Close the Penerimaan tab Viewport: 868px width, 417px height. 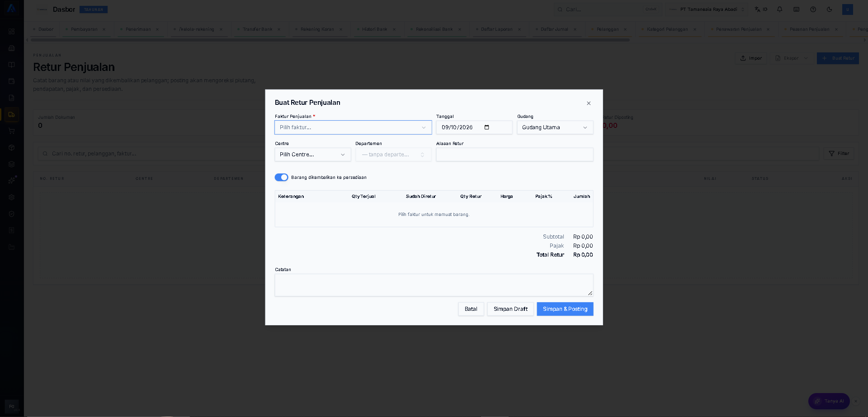(157, 29)
